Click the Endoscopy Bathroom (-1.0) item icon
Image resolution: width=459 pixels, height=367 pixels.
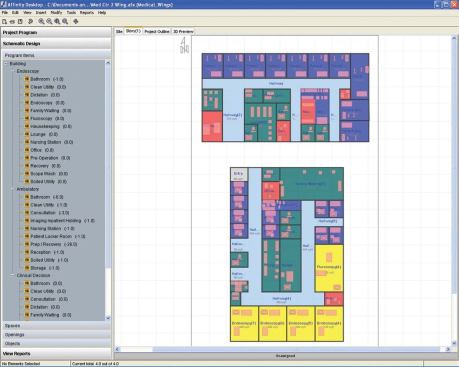click(27, 79)
